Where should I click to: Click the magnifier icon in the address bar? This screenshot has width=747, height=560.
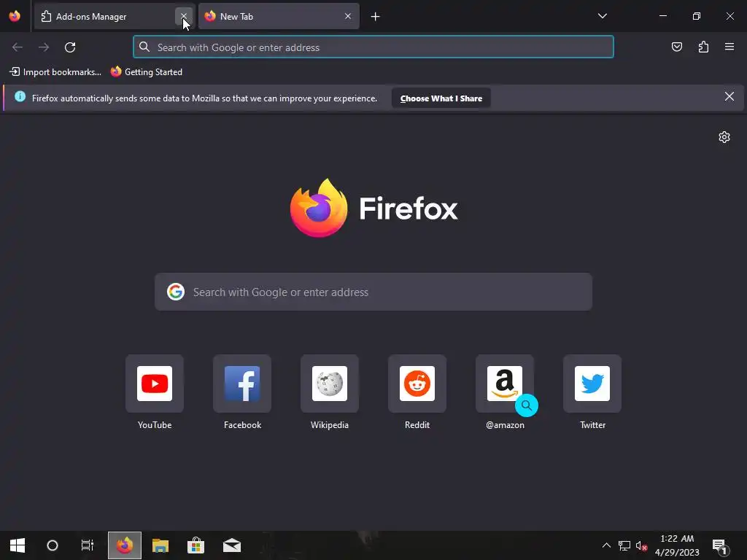tap(144, 47)
